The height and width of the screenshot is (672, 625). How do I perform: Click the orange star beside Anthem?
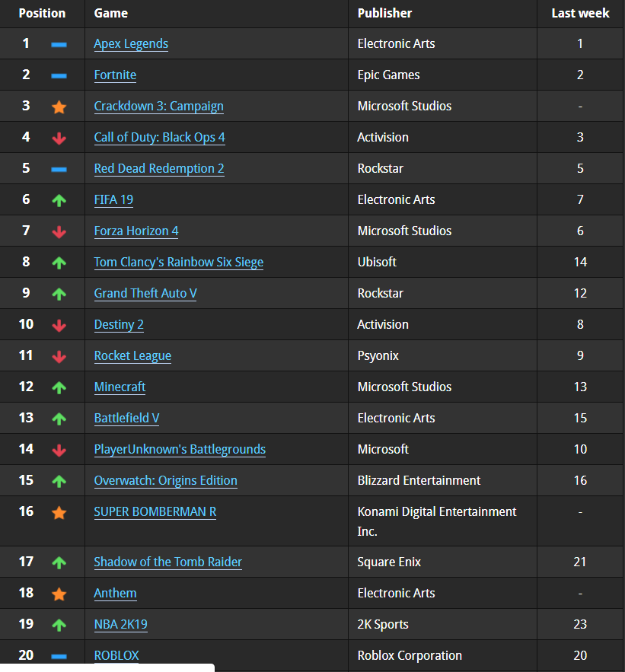pyautogui.click(x=59, y=594)
